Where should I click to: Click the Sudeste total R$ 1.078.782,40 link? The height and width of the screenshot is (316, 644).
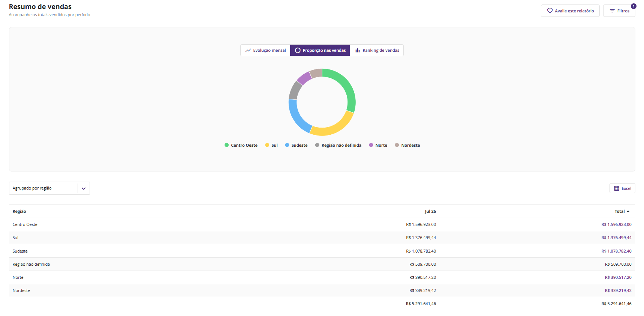pyautogui.click(x=616, y=251)
